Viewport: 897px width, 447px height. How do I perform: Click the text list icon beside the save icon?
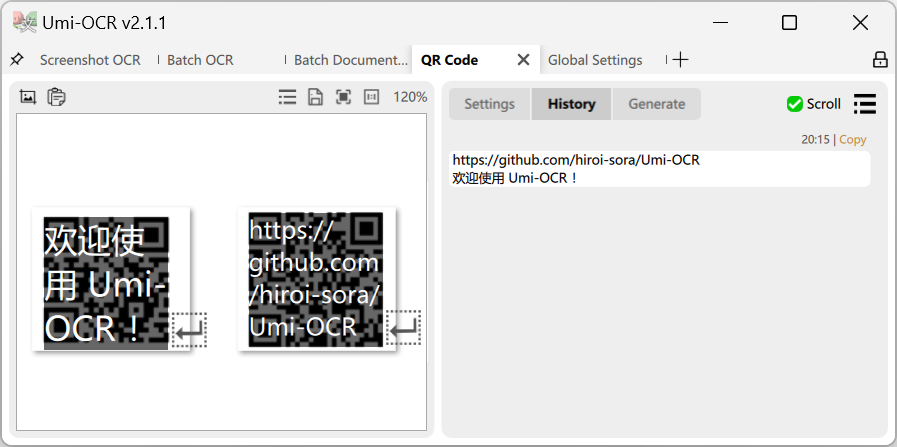pos(287,97)
